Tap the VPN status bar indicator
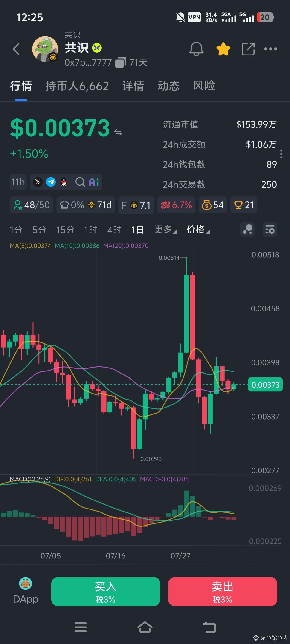Image resolution: width=290 pixels, height=644 pixels. 194,17
